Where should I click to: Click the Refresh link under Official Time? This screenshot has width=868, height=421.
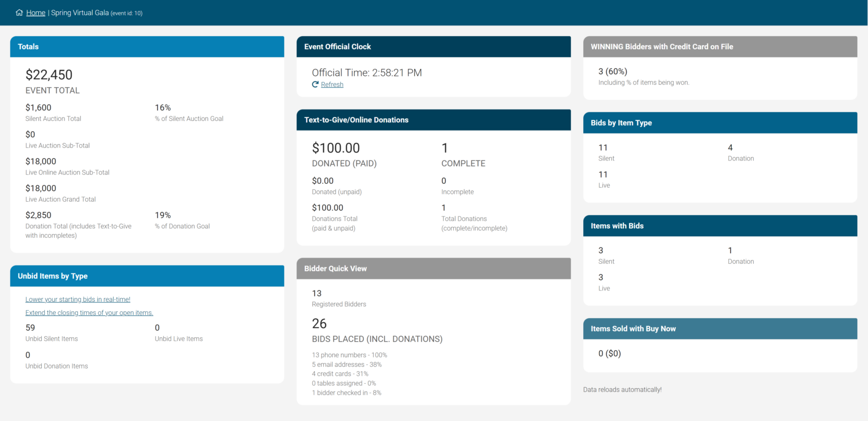(332, 84)
